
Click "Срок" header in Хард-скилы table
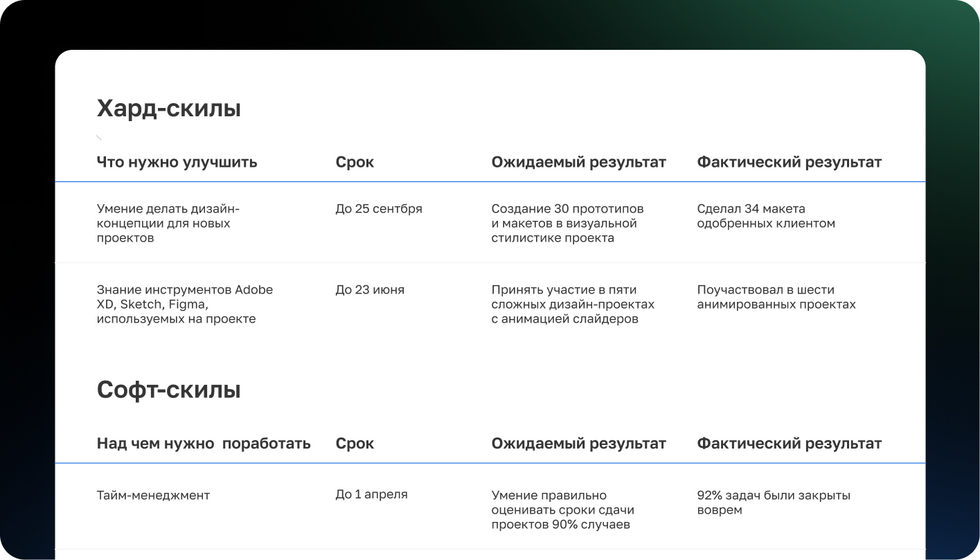tap(355, 162)
